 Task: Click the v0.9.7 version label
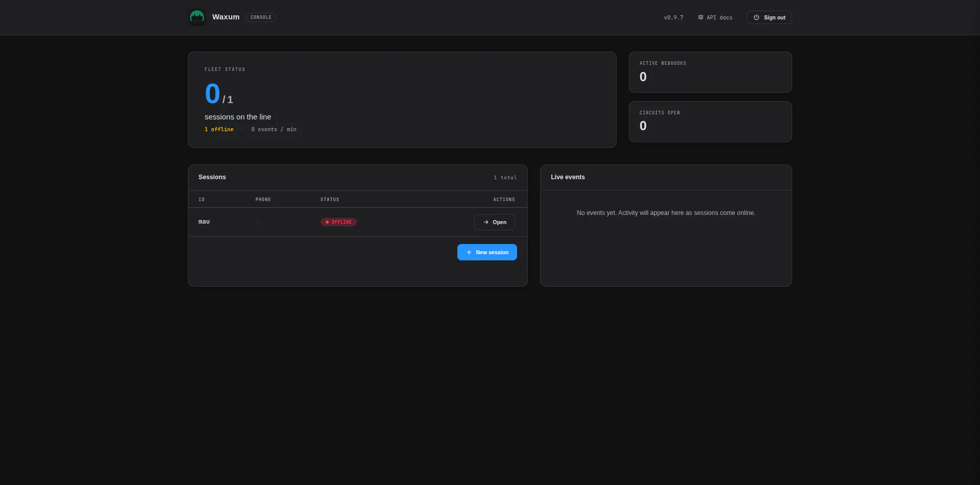point(673,17)
